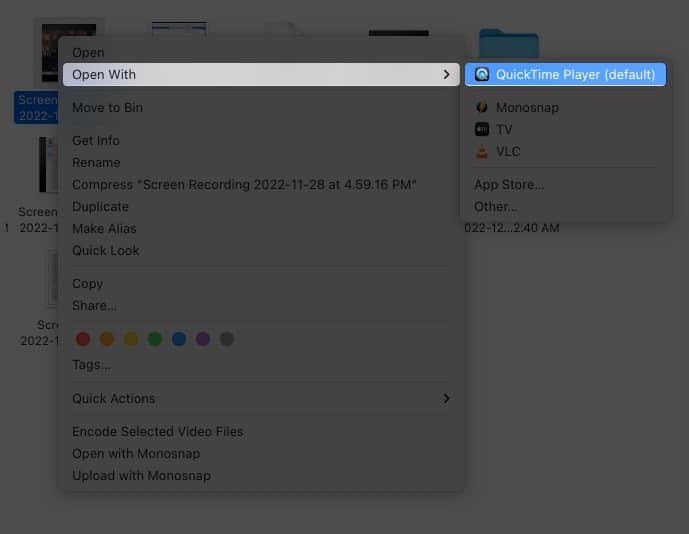Open the Tags… option
This screenshot has width=689, height=534.
261,365
